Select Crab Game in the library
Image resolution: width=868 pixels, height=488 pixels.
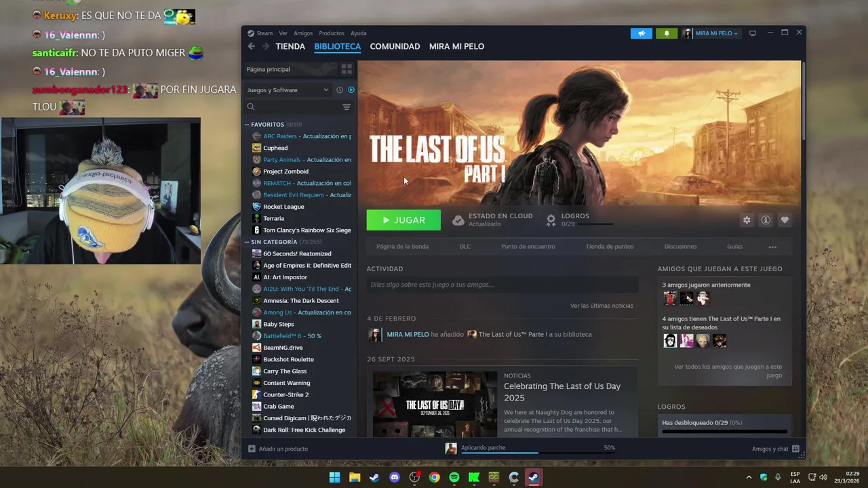(x=278, y=406)
